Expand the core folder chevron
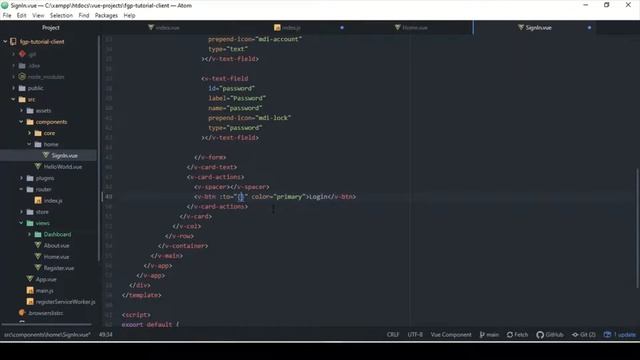 tap(29, 133)
